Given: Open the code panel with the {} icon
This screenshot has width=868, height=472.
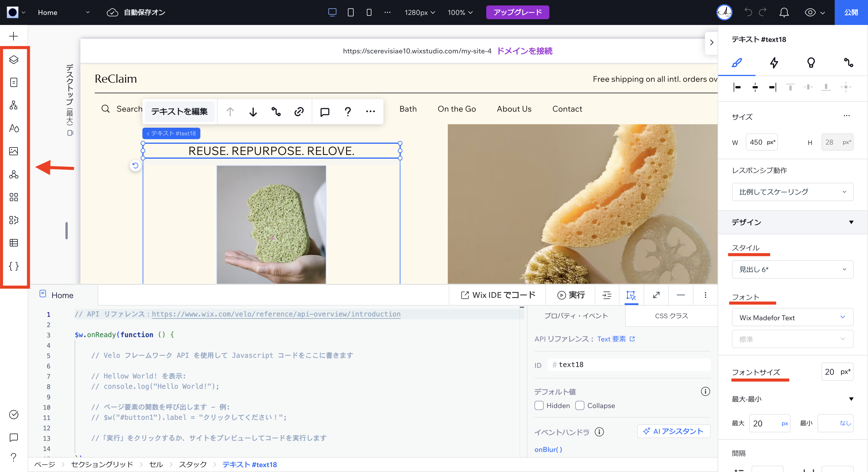Looking at the screenshot, I should coord(13,266).
